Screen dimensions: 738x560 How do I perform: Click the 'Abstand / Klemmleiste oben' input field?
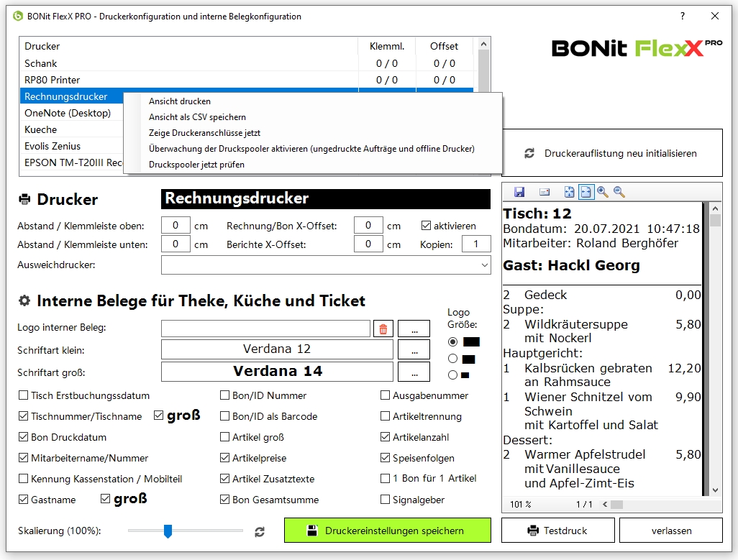[x=176, y=226]
